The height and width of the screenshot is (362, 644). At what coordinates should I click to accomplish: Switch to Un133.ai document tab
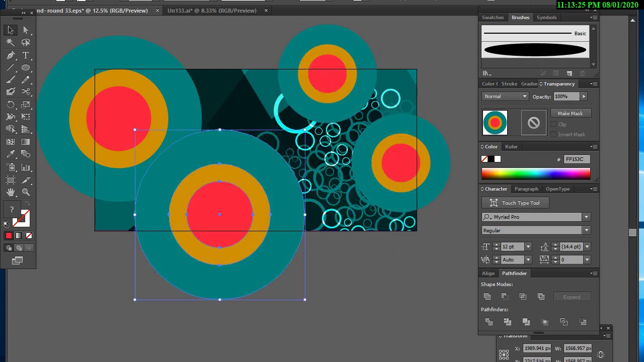pos(212,11)
